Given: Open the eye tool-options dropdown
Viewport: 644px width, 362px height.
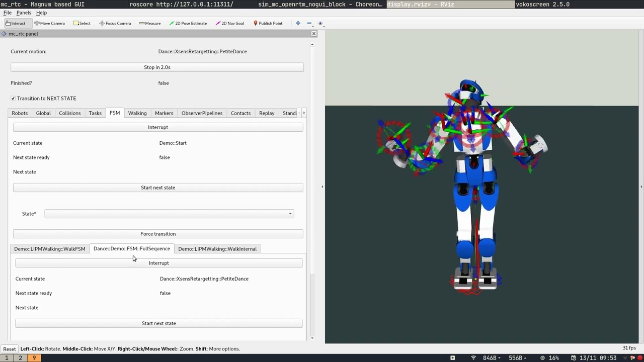Looking at the screenshot, I should (x=320, y=23).
